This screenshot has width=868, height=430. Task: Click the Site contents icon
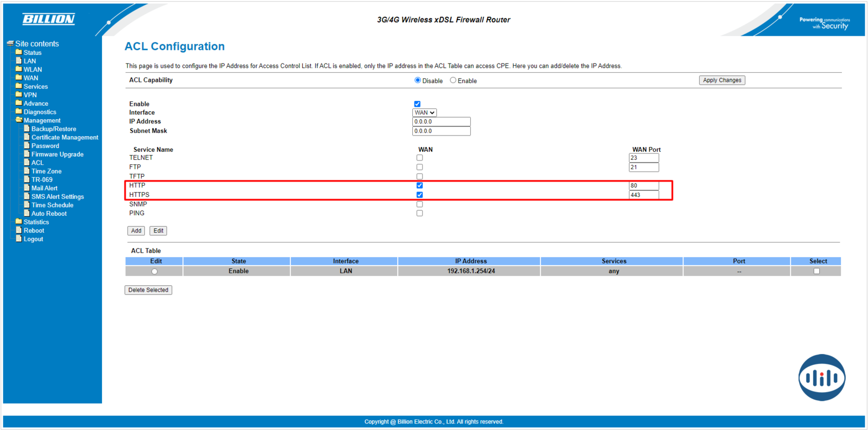[10, 43]
